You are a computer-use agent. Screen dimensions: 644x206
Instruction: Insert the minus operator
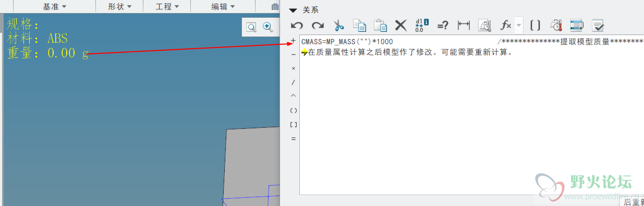[293, 54]
